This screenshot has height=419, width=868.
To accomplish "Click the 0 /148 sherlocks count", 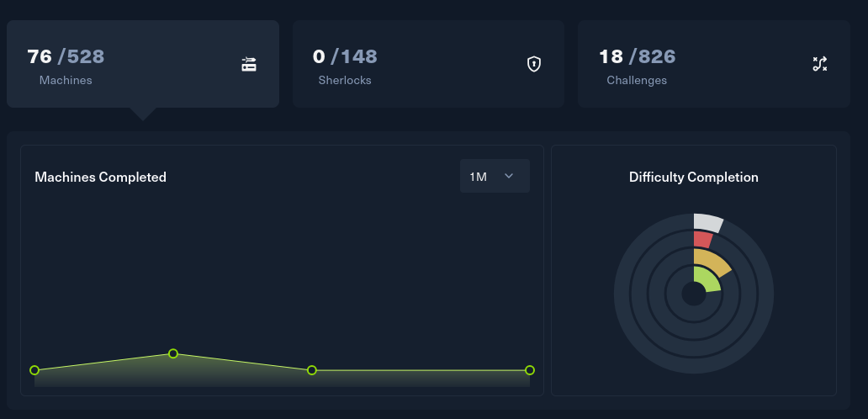I will pos(345,56).
